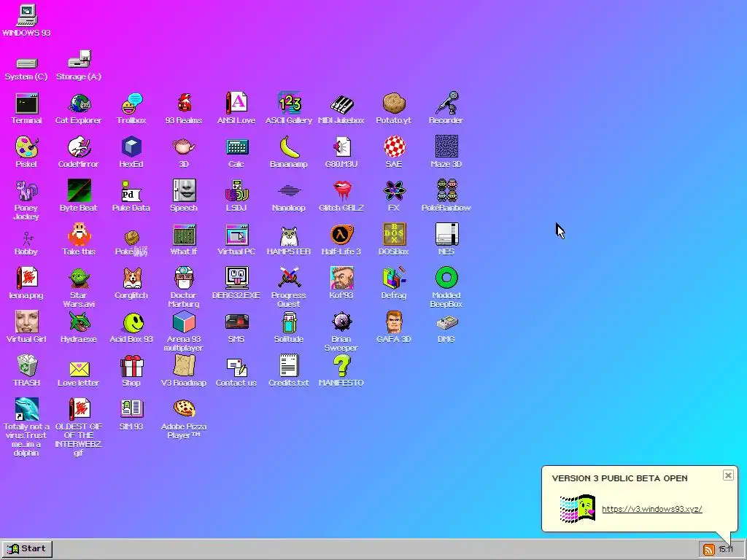The image size is (747, 560).
Task: Launch GAFA 3D icon
Action: click(394, 322)
